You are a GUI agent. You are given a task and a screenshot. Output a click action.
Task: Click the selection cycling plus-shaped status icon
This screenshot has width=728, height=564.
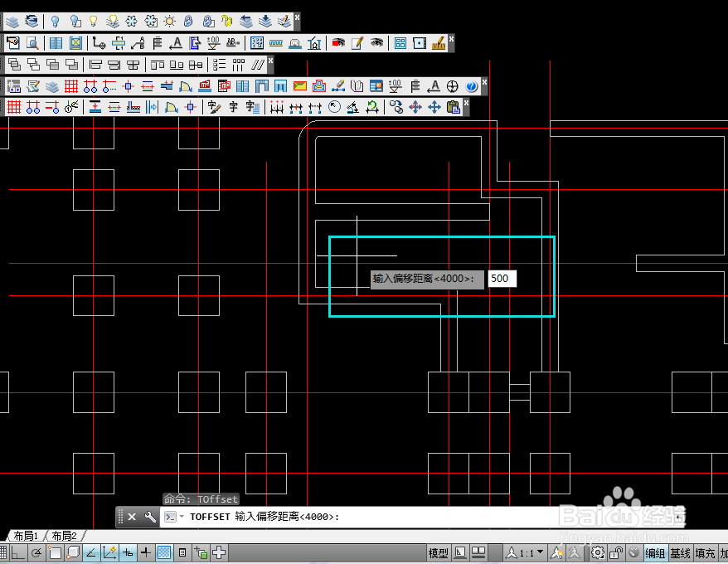click(x=219, y=553)
